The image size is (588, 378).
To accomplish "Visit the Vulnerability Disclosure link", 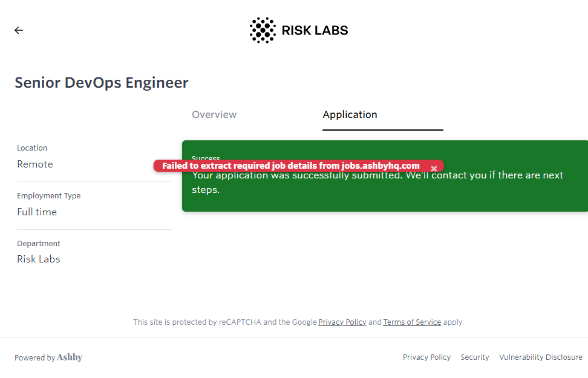I will point(540,357).
